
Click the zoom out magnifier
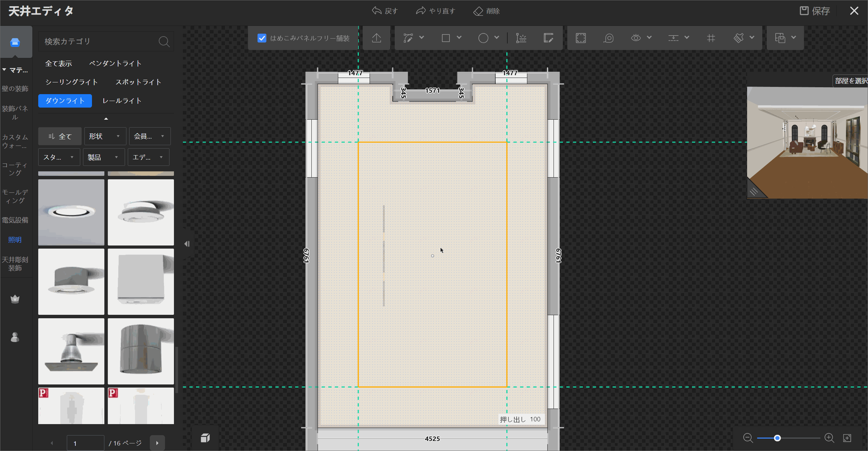point(748,438)
